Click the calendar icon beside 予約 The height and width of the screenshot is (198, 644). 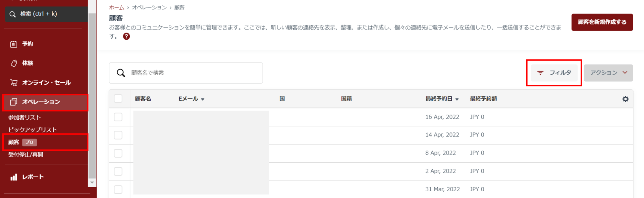[x=13, y=44]
